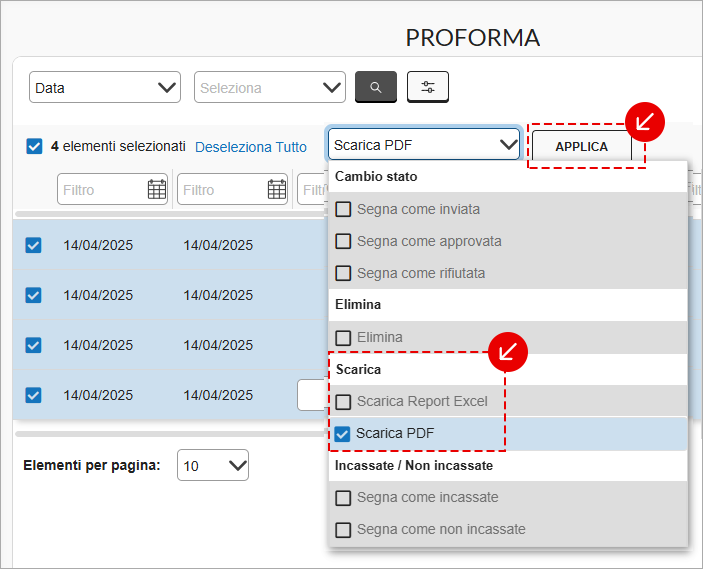Image resolution: width=703 pixels, height=569 pixels.
Task: Click the 'Elimina' group header text
Action: 358,304
